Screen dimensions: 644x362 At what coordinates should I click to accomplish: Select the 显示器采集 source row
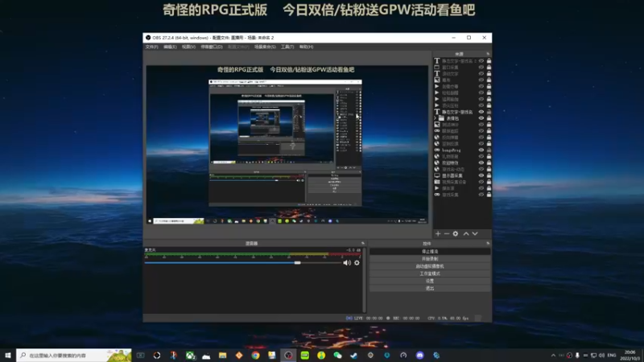point(462,175)
